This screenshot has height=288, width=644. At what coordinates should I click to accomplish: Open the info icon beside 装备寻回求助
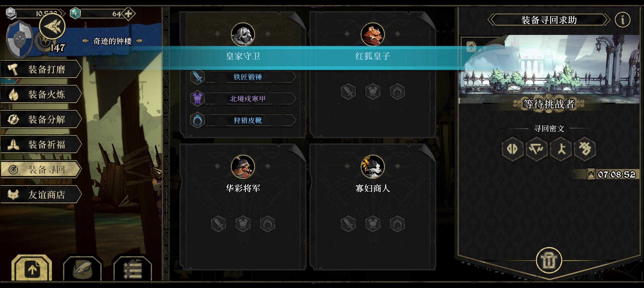[x=623, y=20]
